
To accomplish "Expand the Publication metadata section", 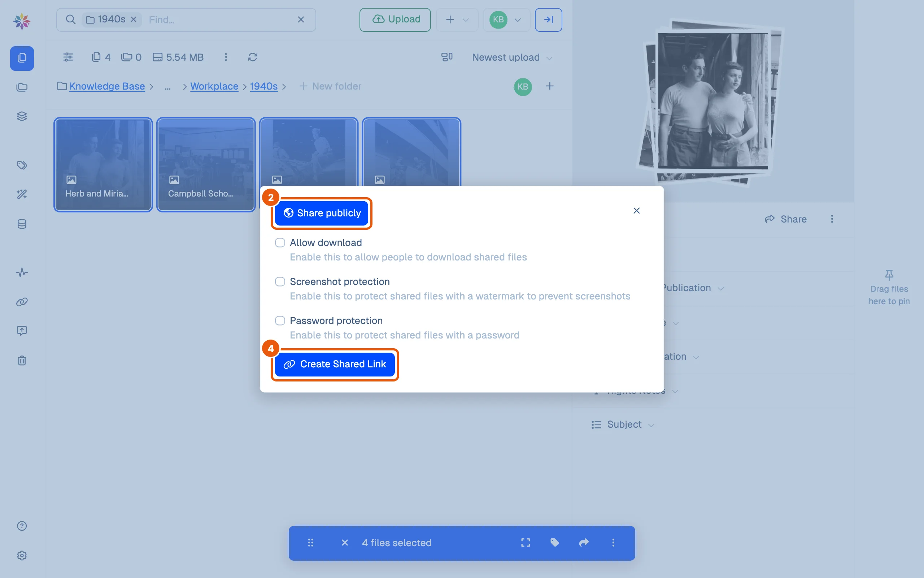I will click(x=692, y=288).
